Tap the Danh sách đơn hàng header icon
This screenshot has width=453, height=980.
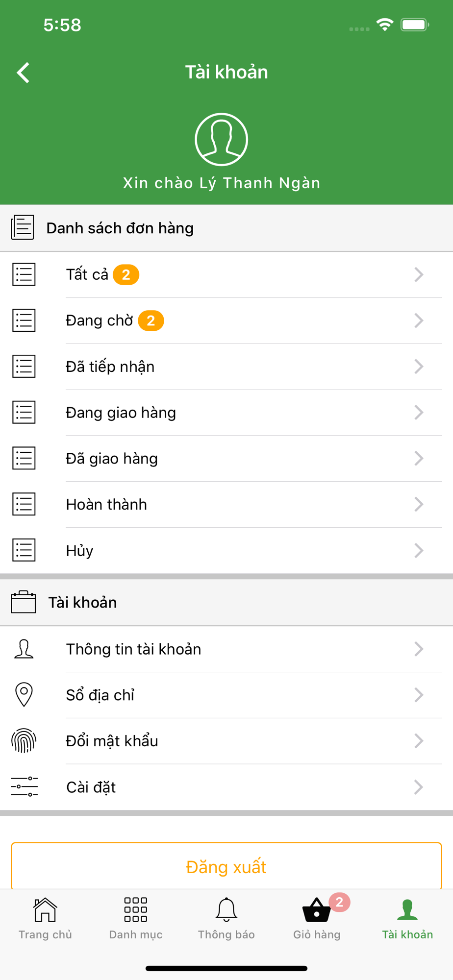click(23, 227)
